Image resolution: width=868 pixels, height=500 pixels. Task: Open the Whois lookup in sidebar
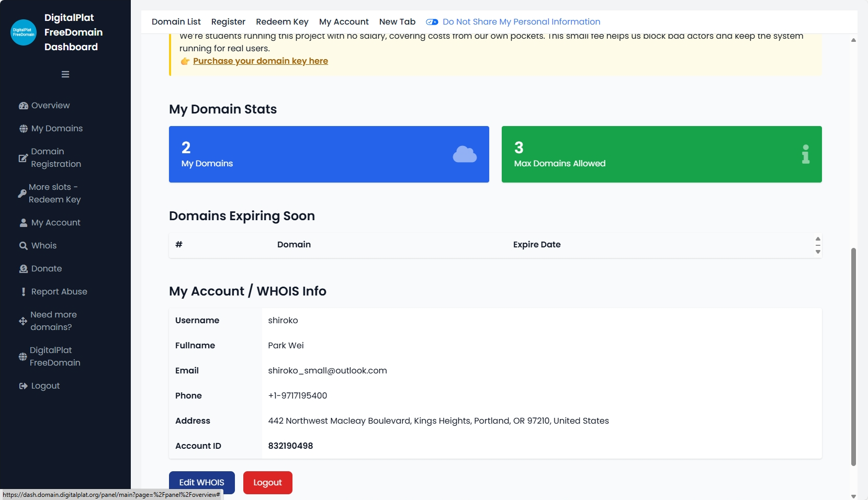click(x=43, y=246)
